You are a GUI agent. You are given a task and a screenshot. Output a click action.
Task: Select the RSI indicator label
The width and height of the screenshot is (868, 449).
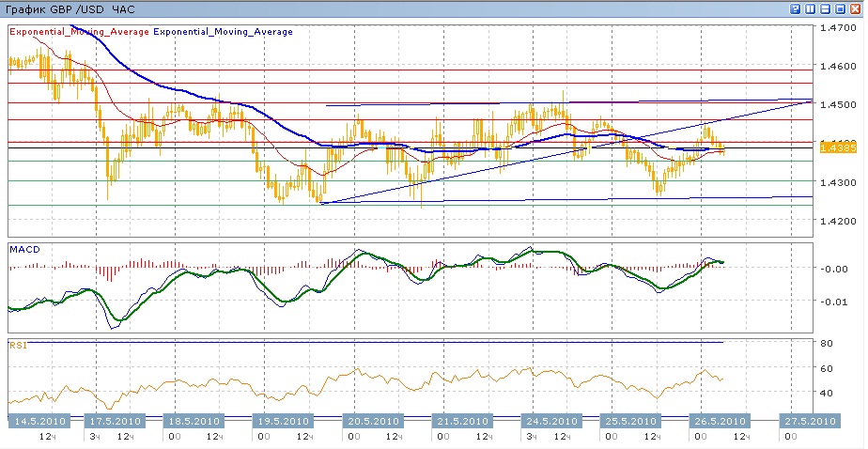click(x=17, y=346)
